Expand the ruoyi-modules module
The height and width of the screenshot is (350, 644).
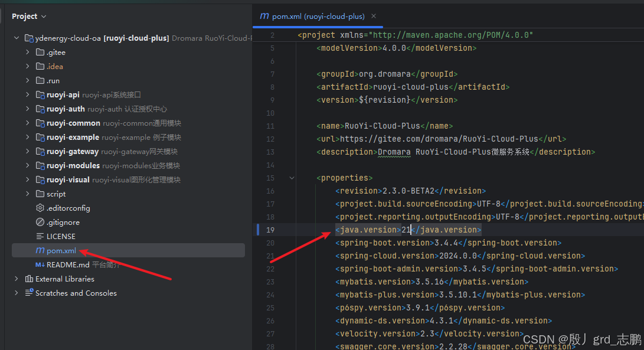coord(28,165)
